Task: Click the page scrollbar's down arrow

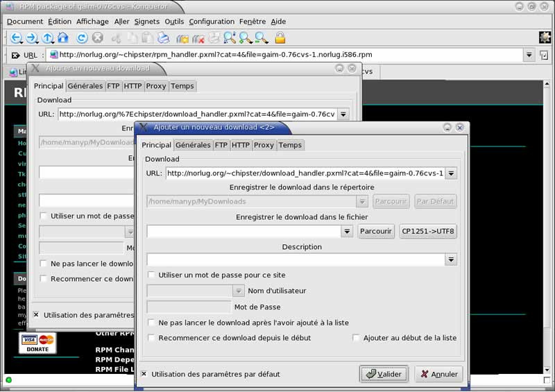Action: pos(547,370)
